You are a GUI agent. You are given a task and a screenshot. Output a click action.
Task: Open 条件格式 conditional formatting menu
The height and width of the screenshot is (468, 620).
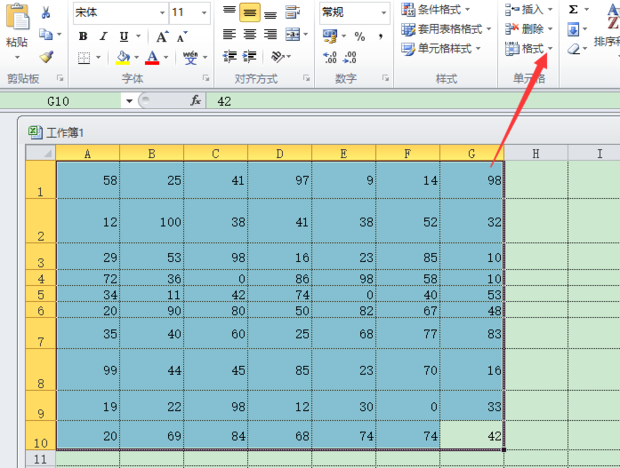click(x=435, y=9)
